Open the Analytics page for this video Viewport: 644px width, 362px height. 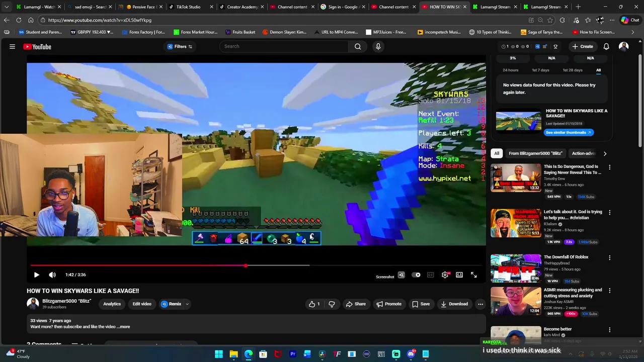click(x=112, y=304)
